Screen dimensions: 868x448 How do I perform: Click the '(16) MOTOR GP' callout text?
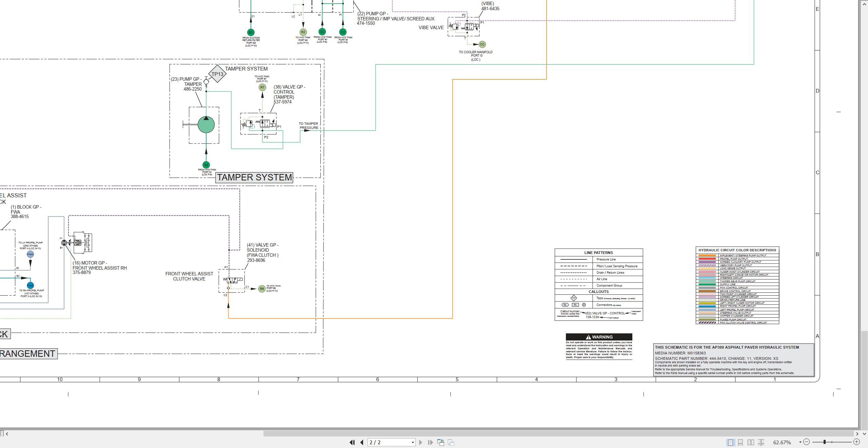(x=100, y=268)
